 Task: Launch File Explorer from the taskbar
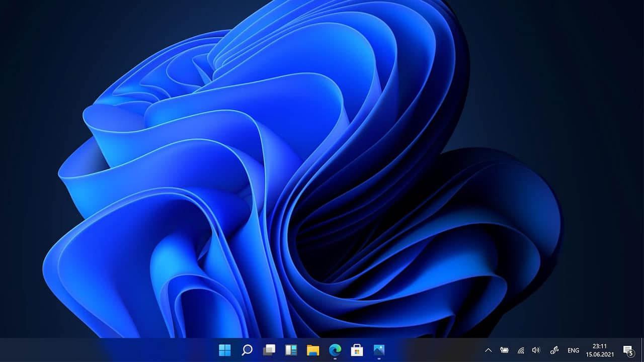coord(312,349)
